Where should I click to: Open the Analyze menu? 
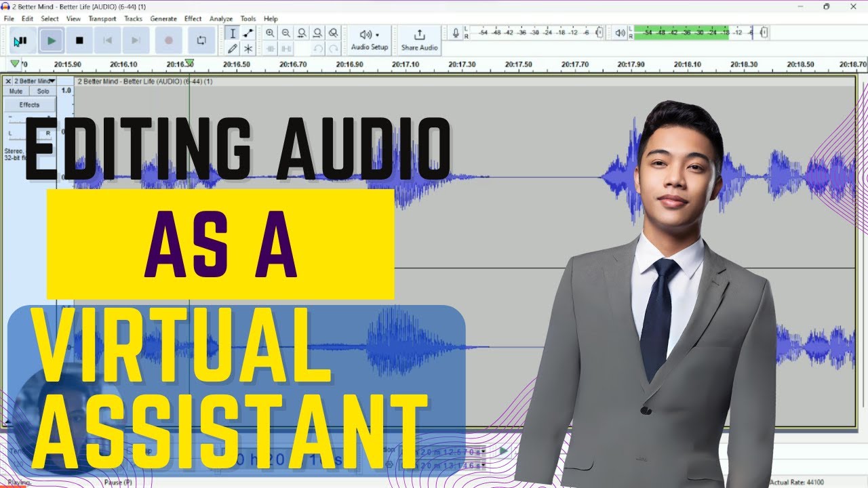[x=221, y=19]
